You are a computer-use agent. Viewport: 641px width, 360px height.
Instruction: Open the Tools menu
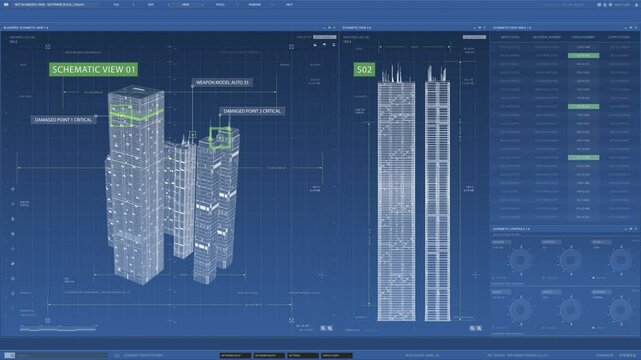(x=220, y=4)
